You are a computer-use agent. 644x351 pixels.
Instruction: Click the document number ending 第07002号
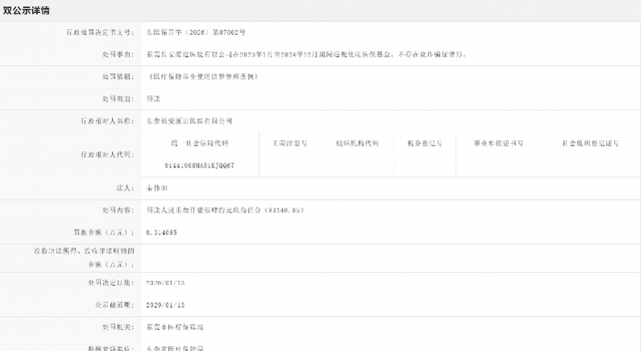196,32
